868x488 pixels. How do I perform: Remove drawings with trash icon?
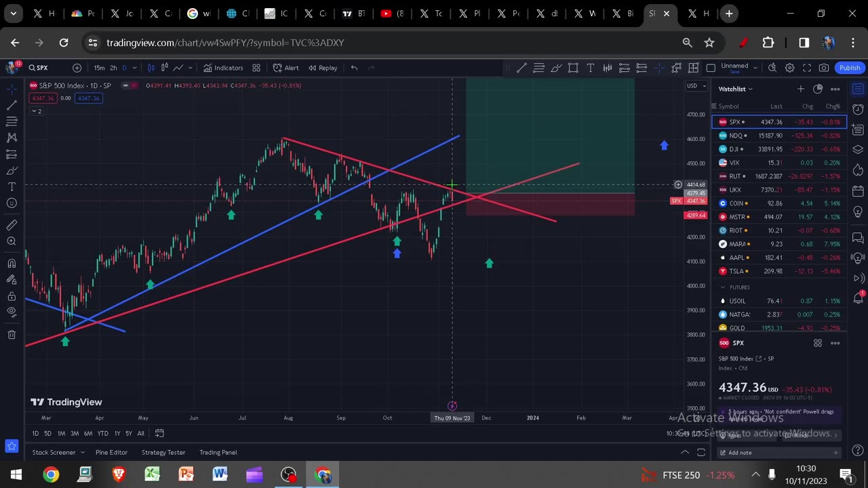click(x=12, y=334)
